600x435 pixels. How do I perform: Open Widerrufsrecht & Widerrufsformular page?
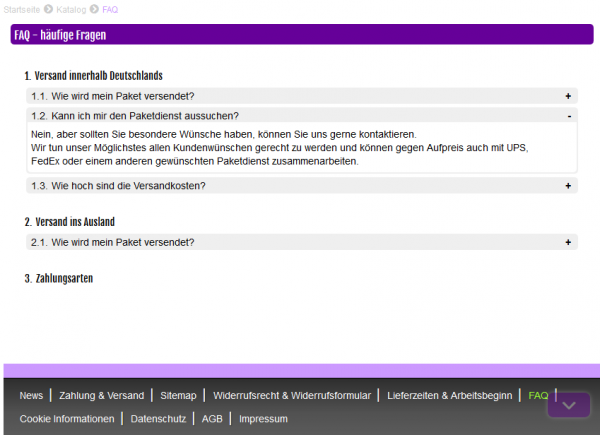point(292,396)
